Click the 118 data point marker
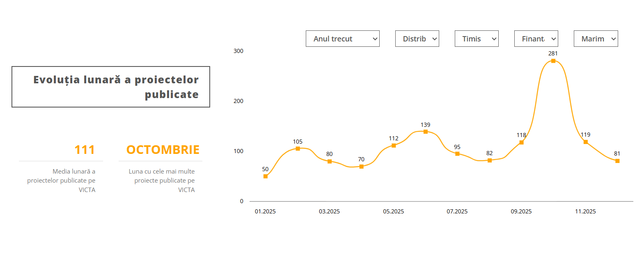This screenshot has width=644, height=261. [x=521, y=142]
